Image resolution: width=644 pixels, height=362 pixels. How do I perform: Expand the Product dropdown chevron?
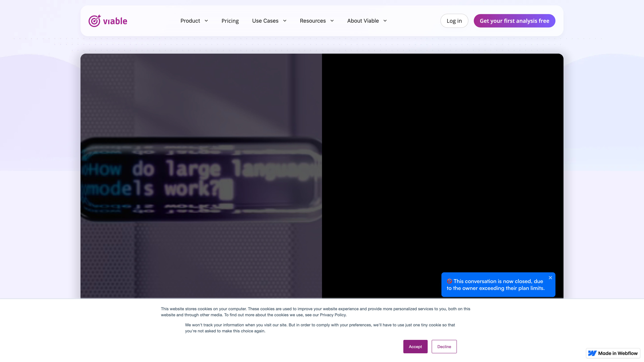point(206,21)
